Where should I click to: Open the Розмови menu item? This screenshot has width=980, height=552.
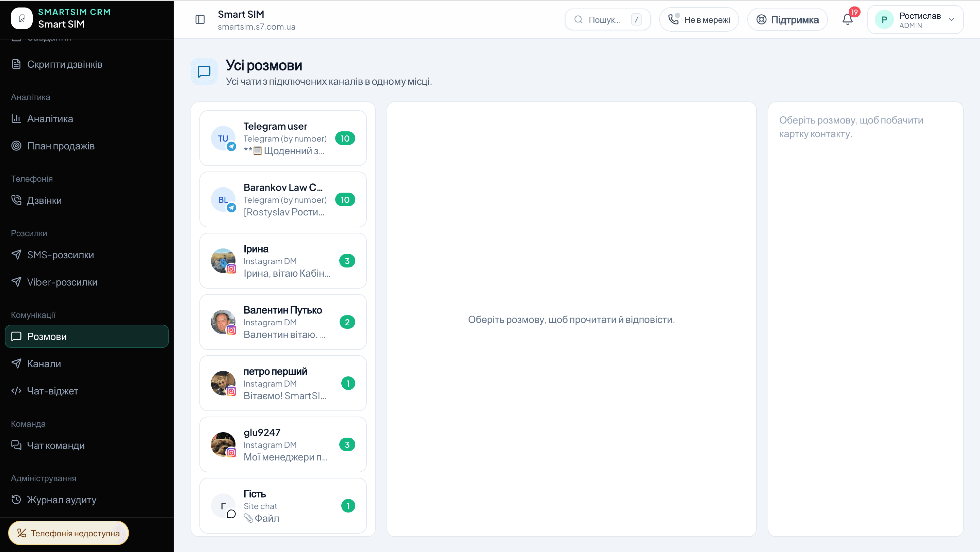point(87,336)
